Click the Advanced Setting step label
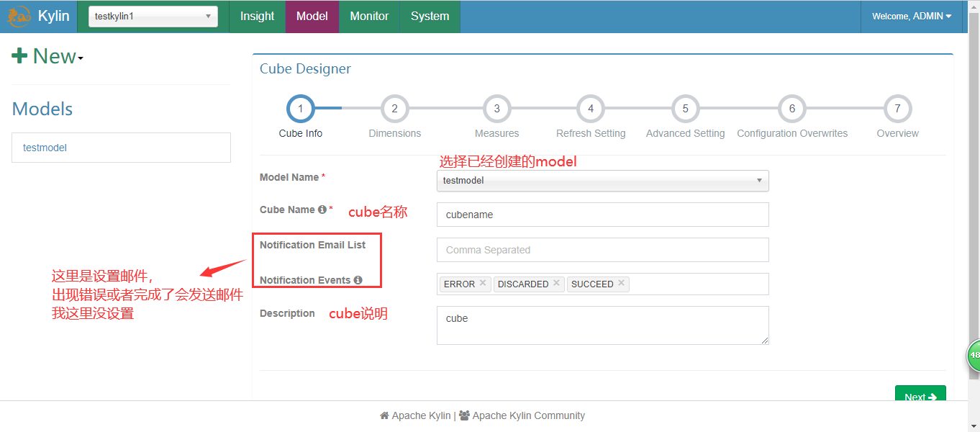980x432 pixels. 685,133
